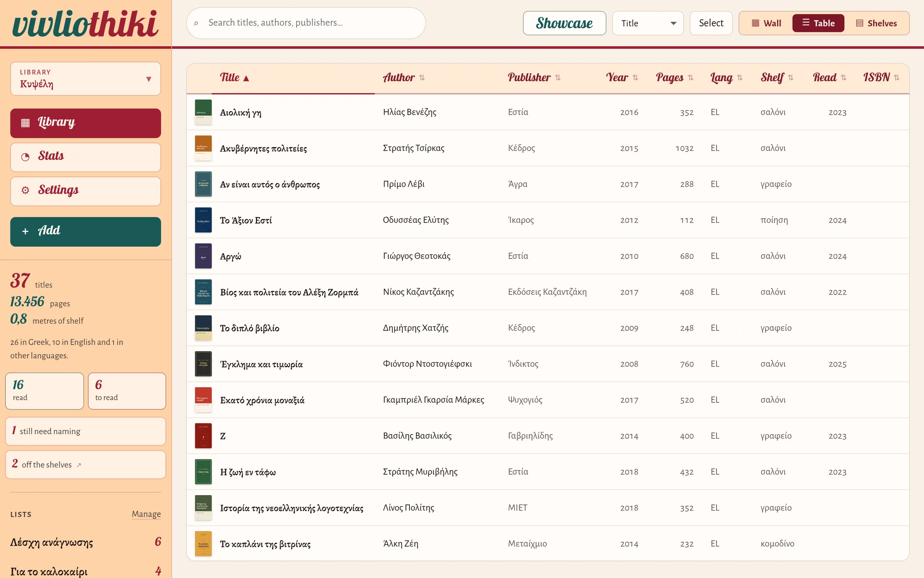Open the Κυψέλη library dropdown
This screenshot has width=924, height=578.
click(86, 79)
